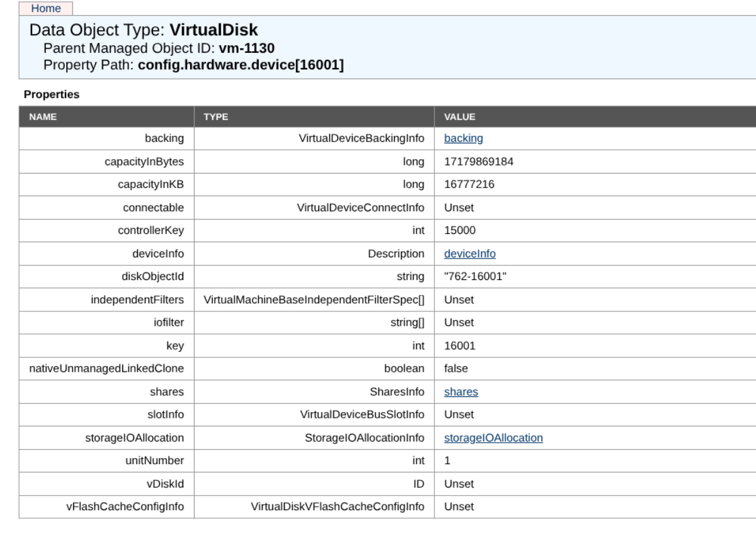Click the capacityInKB value 16777216
Image resolution: width=756 pixels, height=551 pixels.
(469, 184)
